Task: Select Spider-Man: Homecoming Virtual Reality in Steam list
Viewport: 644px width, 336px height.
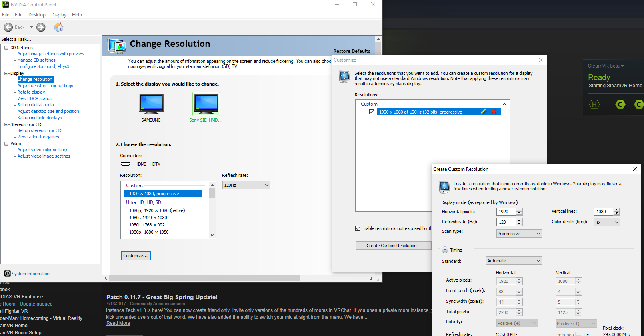Action: pyautogui.click(x=44, y=318)
